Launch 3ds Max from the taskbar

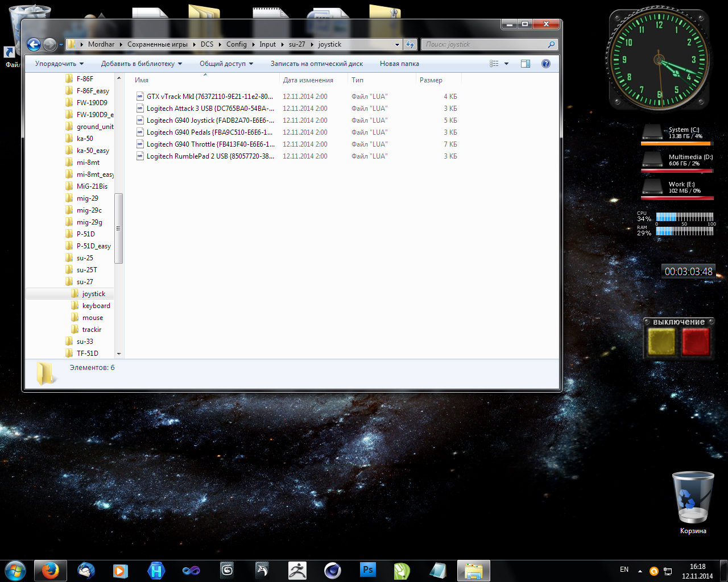click(x=226, y=570)
